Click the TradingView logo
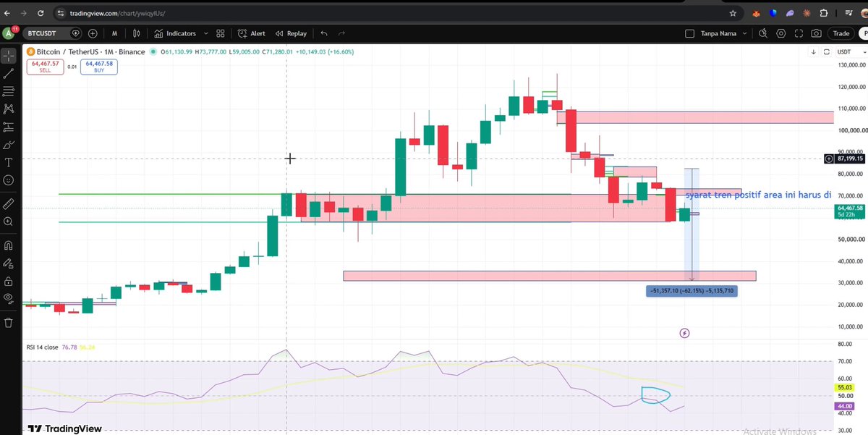This screenshot has width=868, height=435. [66, 428]
